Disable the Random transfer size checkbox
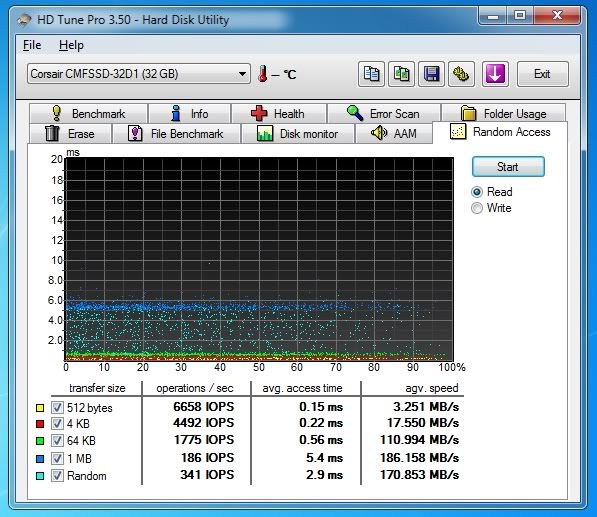597x517 pixels. [x=57, y=476]
